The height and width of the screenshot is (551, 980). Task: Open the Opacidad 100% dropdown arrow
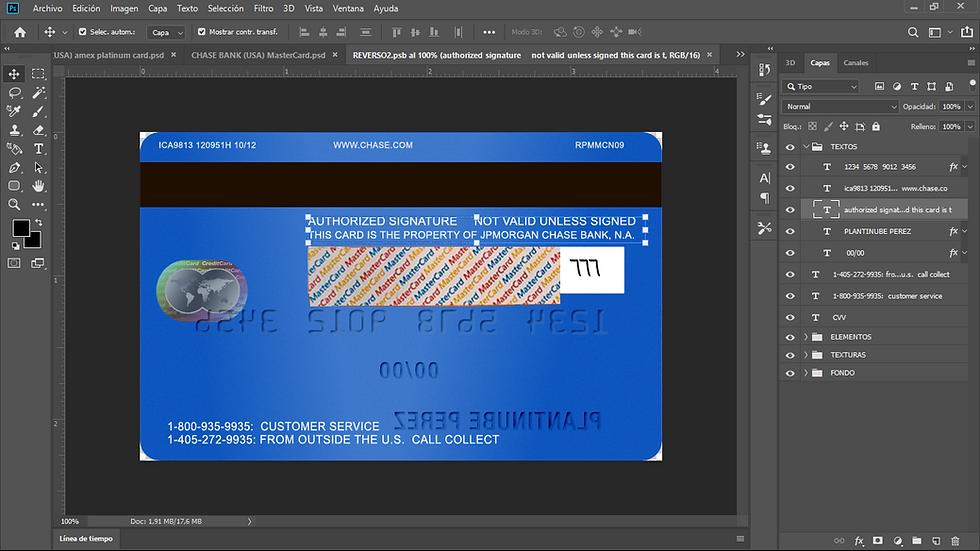click(x=970, y=107)
